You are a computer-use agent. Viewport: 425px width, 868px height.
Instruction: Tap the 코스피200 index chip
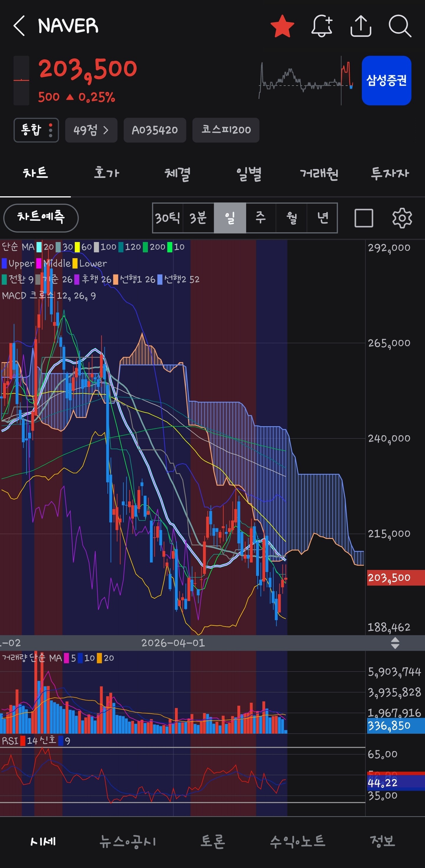click(x=226, y=130)
